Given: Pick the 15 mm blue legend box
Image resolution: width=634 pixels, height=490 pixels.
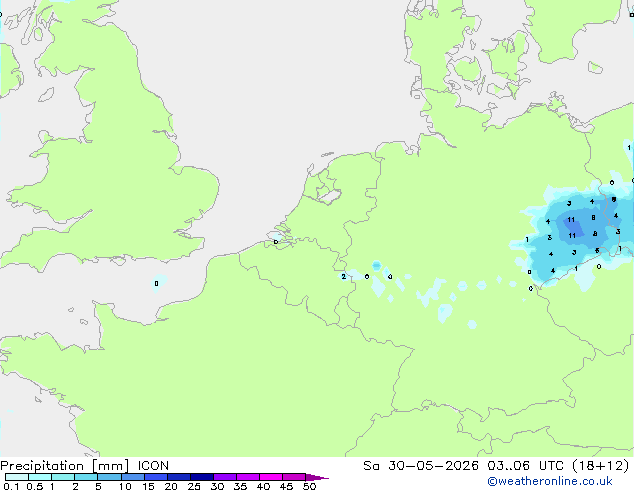Looking at the screenshot, I should coord(156,477).
